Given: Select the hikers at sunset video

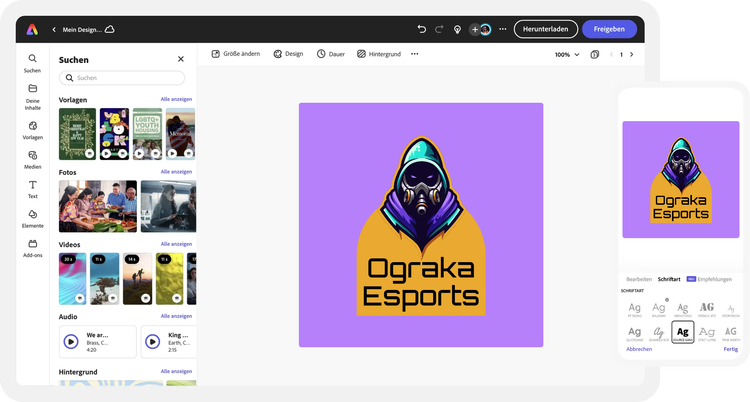Looking at the screenshot, I should pyautogui.click(x=137, y=279).
